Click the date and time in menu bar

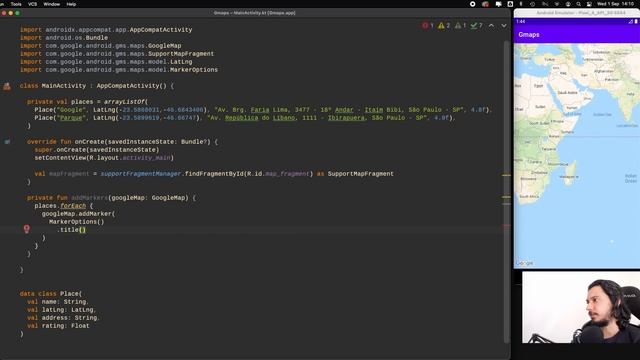point(616,4)
